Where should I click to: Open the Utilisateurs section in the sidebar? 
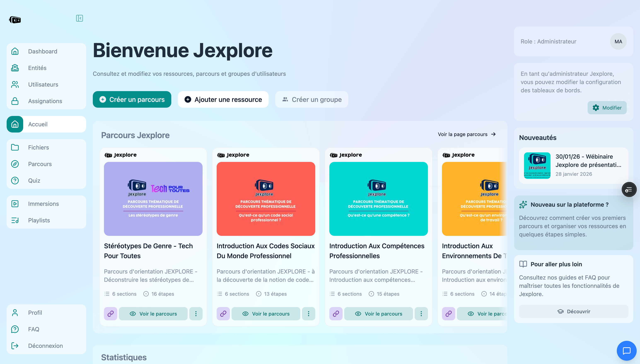(x=43, y=84)
